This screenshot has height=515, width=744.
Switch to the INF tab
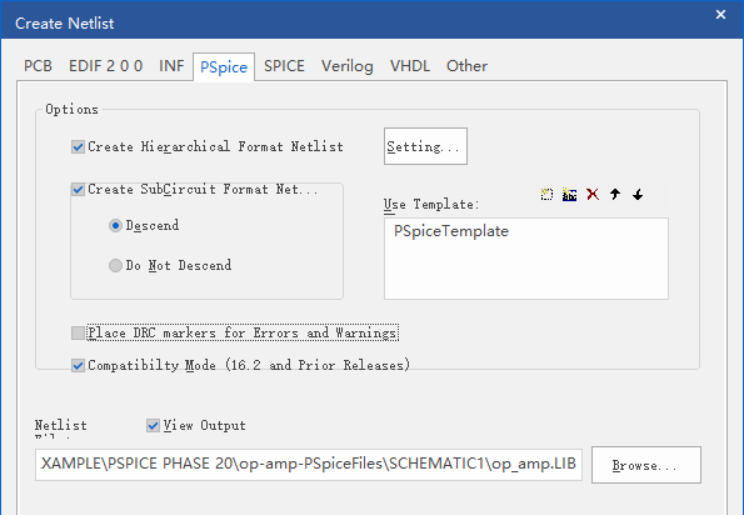171,66
